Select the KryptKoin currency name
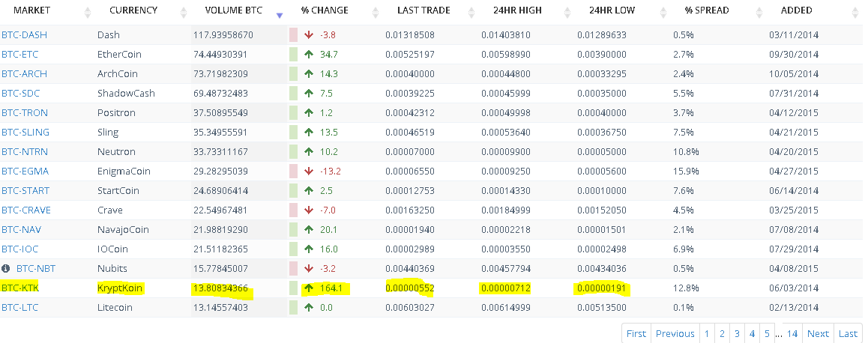868x343 pixels. 120,288
